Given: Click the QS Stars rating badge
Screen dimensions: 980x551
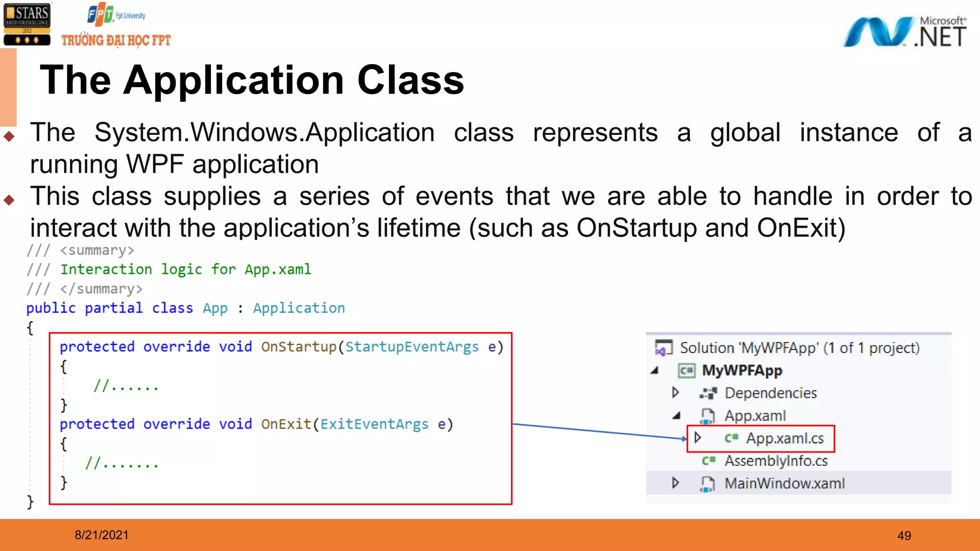Looking at the screenshot, I should tap(27, 24).
